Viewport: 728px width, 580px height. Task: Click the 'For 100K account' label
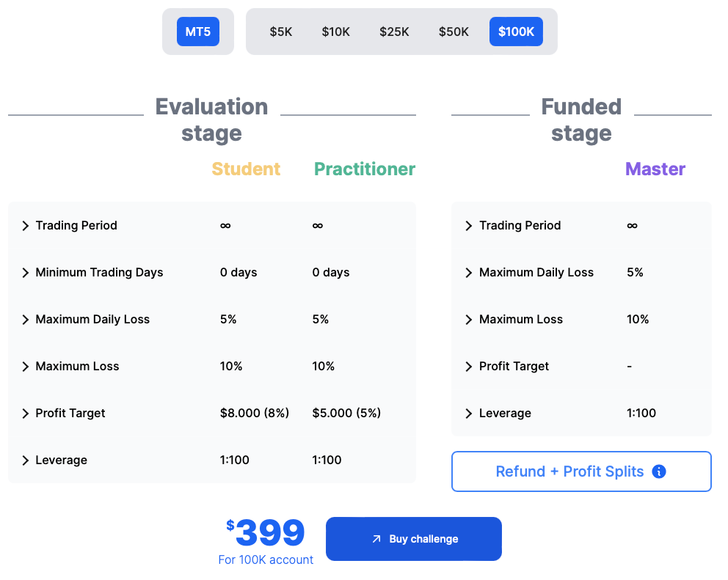pyautogui.click(x=266, y=559)
